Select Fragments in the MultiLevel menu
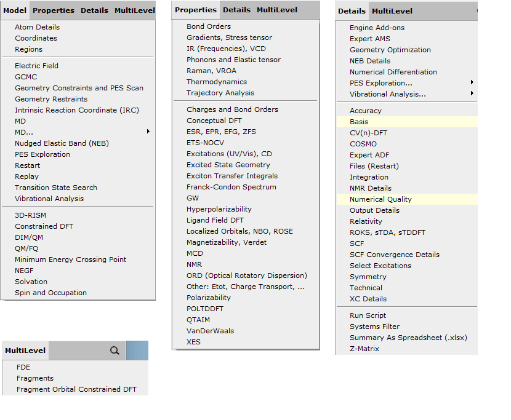This screenshot has height=420, width=511. tap(35, 378)
